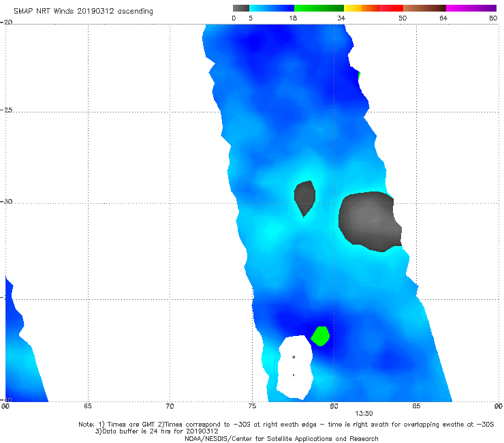Click the green high-wind patch near 80E
The height and width of the screenshot is (443, 504).
320,336
